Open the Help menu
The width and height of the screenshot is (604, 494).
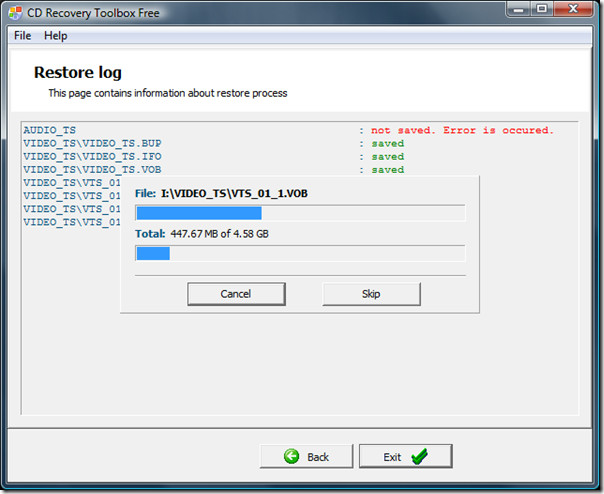[55, 35]
